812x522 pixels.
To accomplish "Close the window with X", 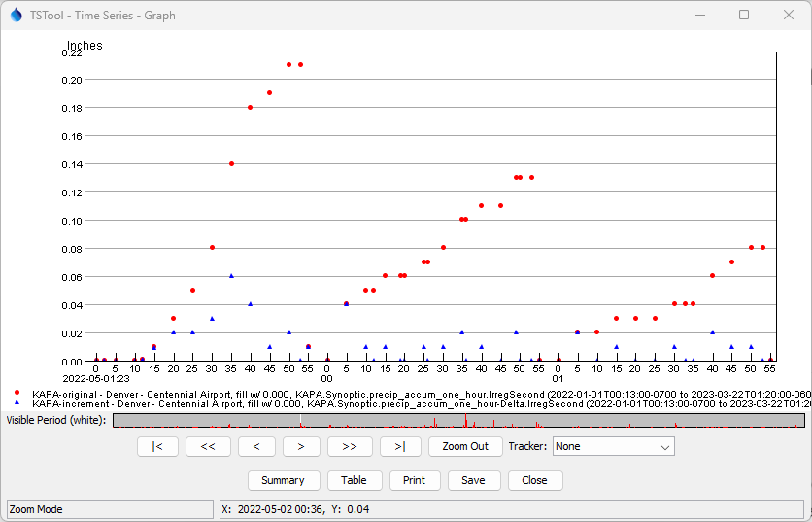I will coord(789,15).
